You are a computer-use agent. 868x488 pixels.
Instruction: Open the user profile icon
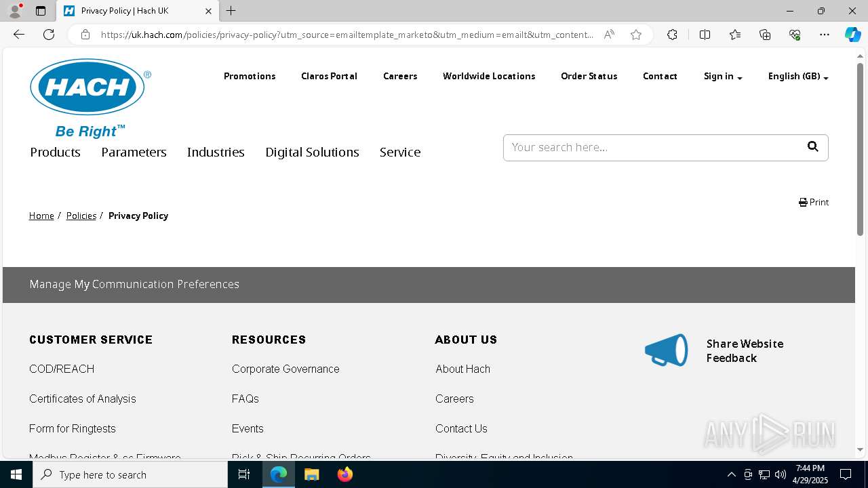[x=15, y=11]
